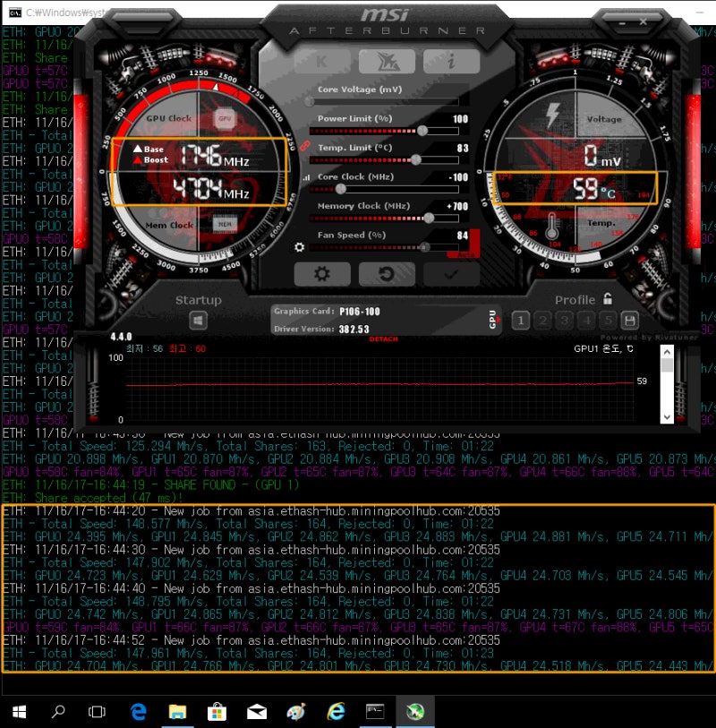
Task: Click Driver Version 382.53 text
Action: point(354,330)
